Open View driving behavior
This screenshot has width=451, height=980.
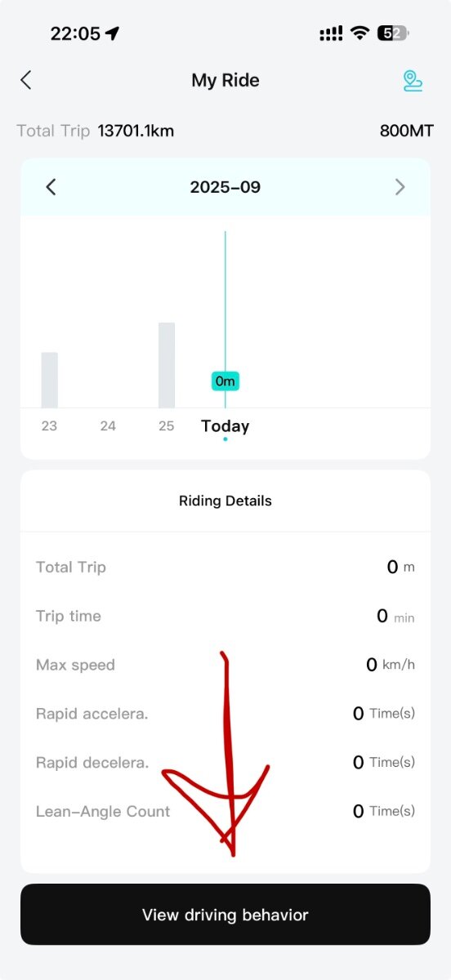point(225,915)
